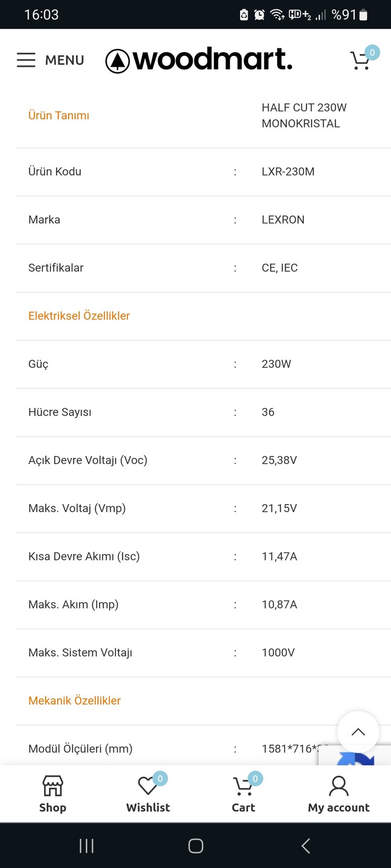Open the header shopping cart icon
The image size is (391, 868).
tap(360, 60)
